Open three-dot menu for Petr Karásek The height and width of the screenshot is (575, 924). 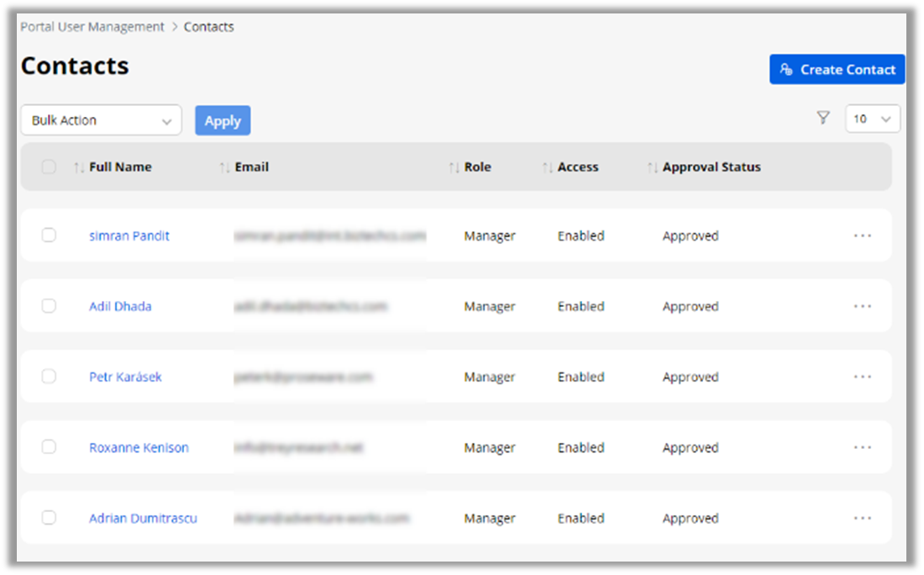click(862, 377)
